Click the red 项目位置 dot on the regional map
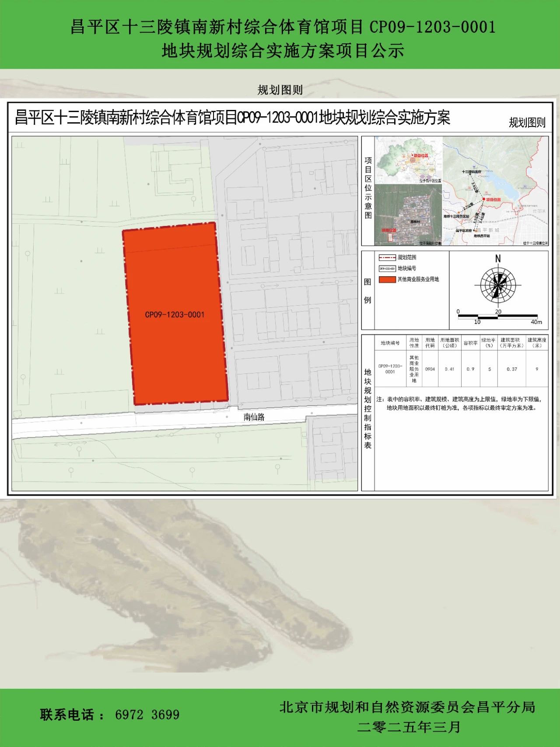 click(484, 199)
